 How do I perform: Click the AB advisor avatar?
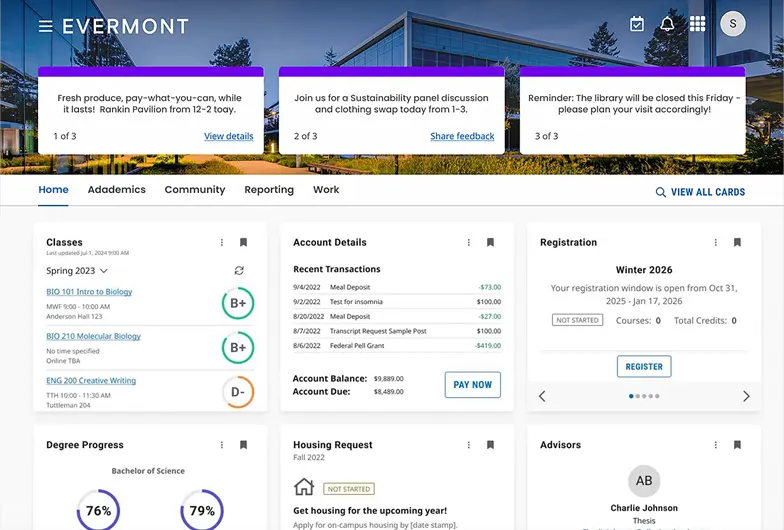[644, 480]
